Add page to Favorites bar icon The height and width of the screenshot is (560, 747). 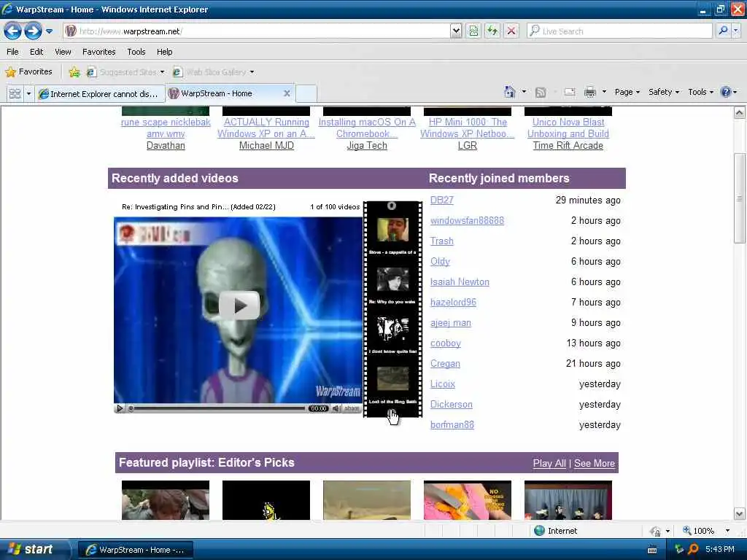(74, 72)
